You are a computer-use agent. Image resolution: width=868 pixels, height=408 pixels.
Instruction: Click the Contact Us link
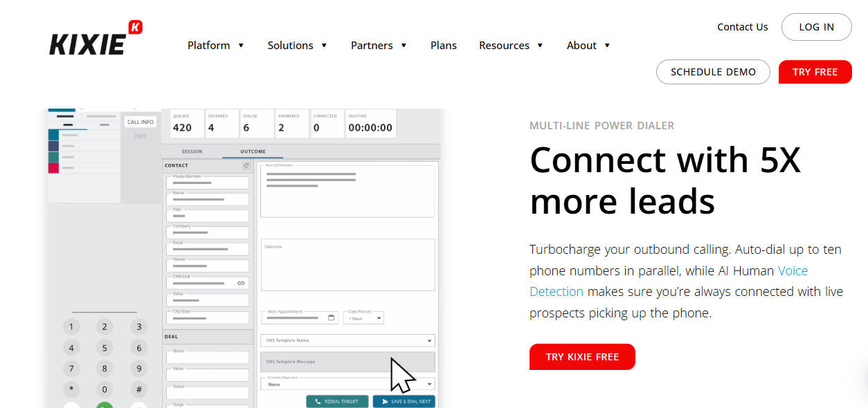(742, 26)
